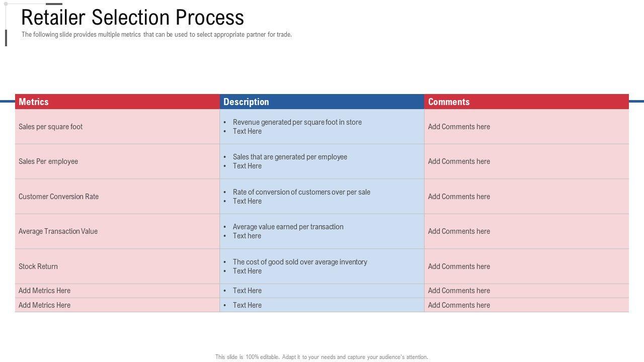
Task: Click the 'Customer Conversion Rate' cell
Action: 59,197
